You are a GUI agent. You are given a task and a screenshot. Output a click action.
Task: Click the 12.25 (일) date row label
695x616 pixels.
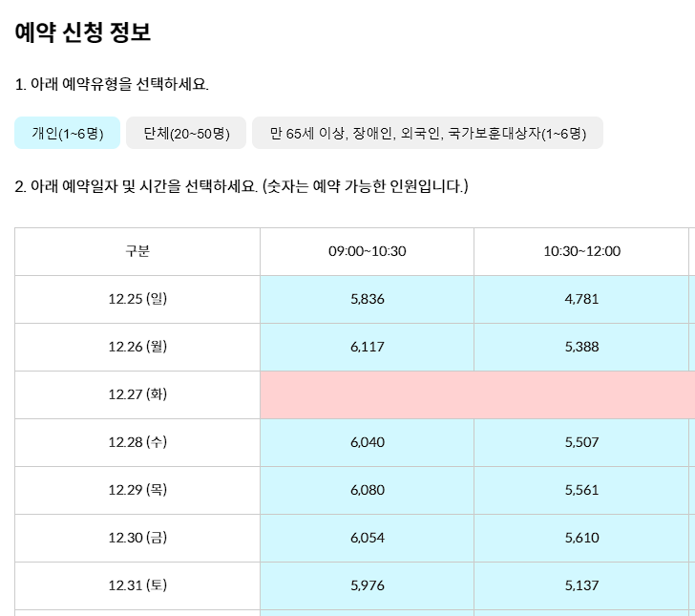point(137,299)
